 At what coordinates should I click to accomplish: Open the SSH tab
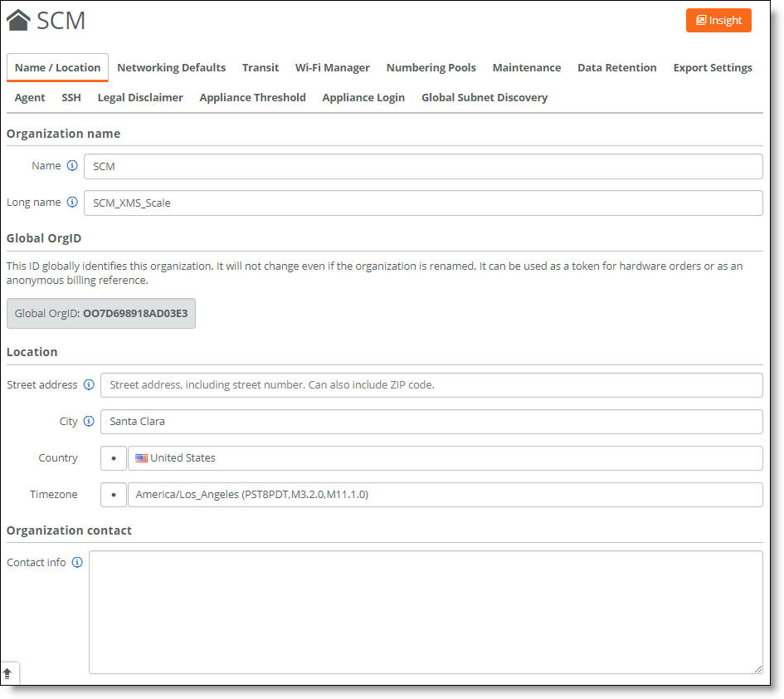(71, 98)
